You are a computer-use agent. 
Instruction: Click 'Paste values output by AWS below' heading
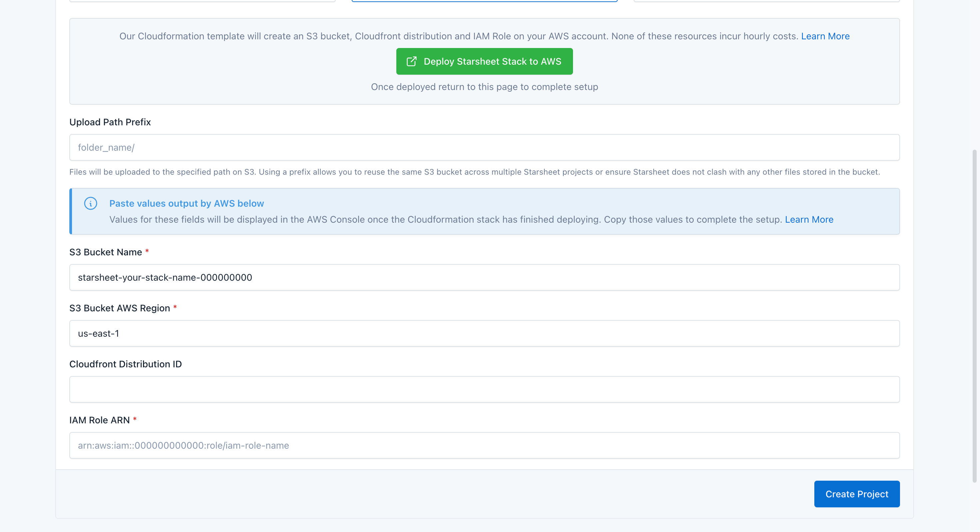click(x=186, y=204)
